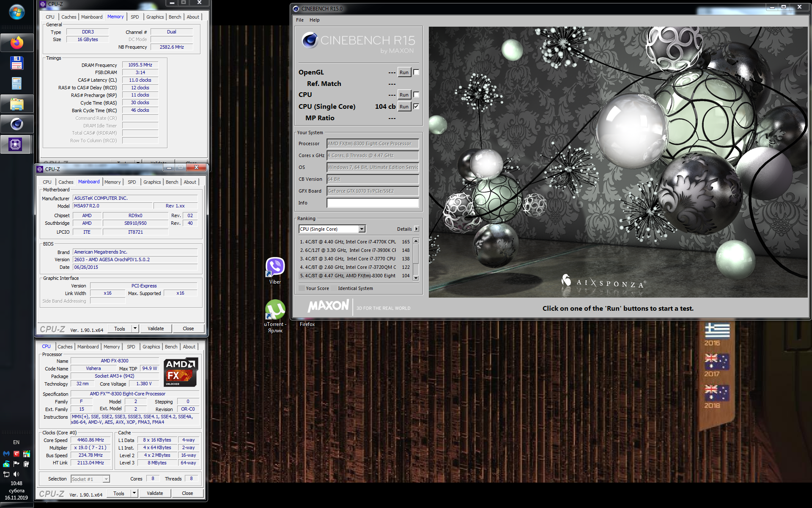Run the OpenGL benchmark
This screenshot has width=812, height=508.
[404, 72]
